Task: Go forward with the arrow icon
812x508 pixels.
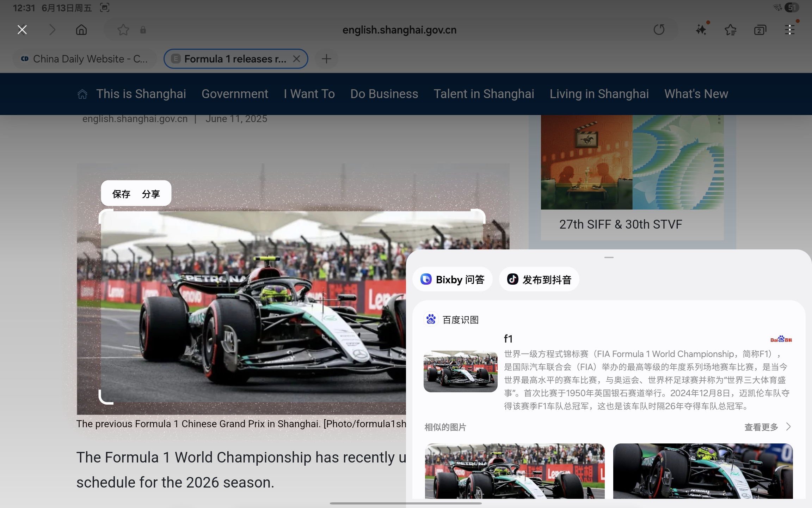Action: point(52,30)
